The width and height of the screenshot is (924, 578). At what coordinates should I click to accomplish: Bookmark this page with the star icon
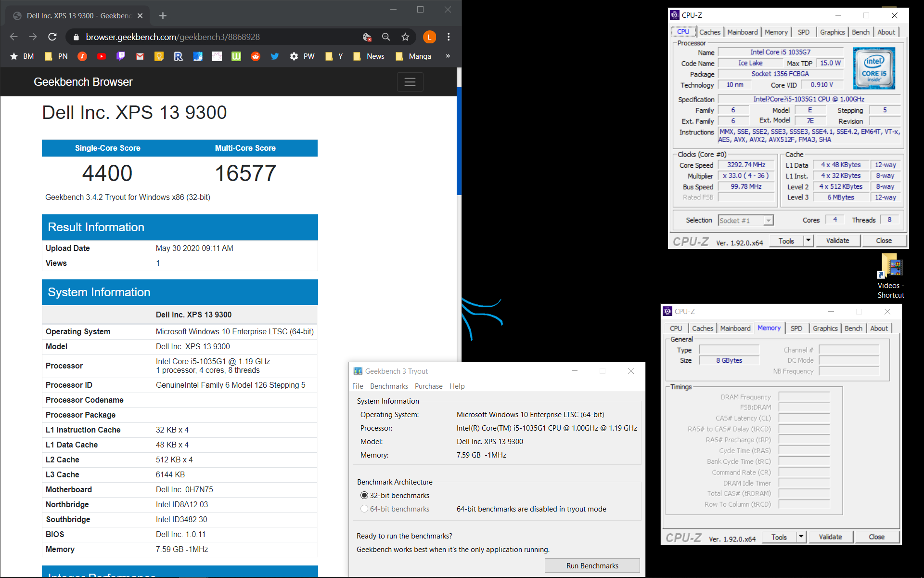tap(405, 37)
